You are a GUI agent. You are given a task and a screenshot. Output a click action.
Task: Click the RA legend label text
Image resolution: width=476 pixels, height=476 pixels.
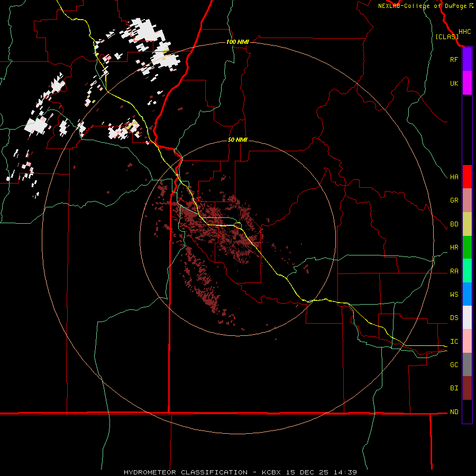454,271
